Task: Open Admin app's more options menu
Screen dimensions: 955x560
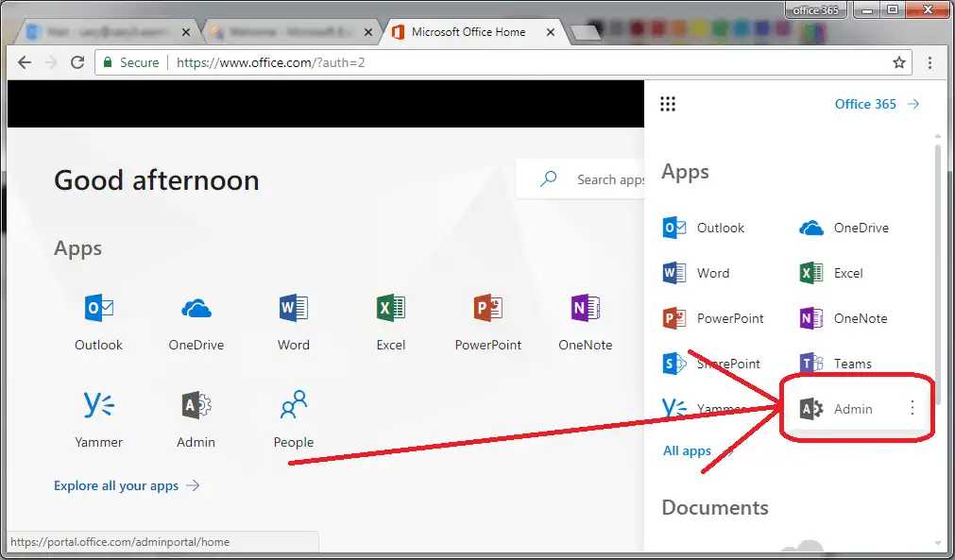Action: (x=912, y=408)
